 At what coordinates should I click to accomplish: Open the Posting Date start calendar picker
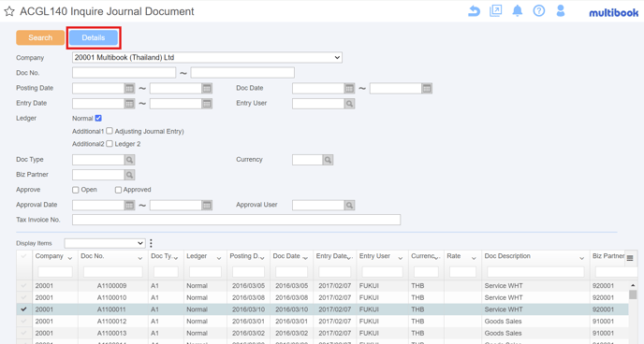pyautogui.click(x=129, y=88)
